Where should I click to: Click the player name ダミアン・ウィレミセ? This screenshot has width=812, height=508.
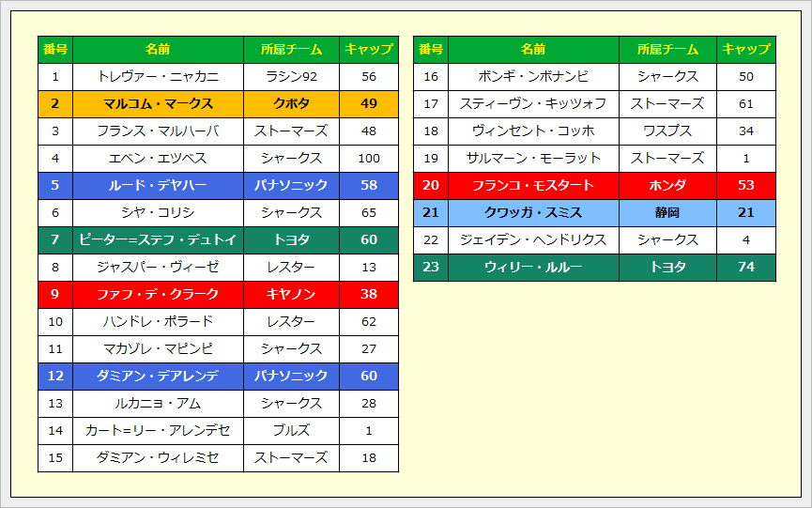158,458
